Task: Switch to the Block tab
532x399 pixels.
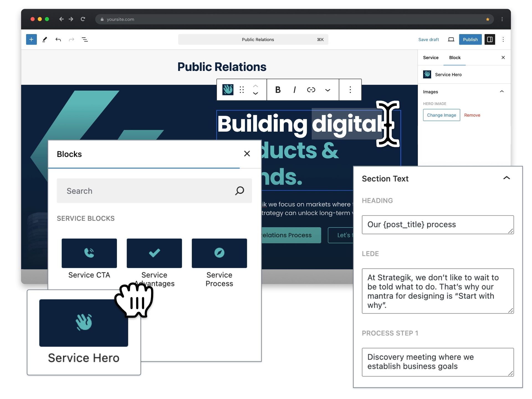Action: point(454,58)
